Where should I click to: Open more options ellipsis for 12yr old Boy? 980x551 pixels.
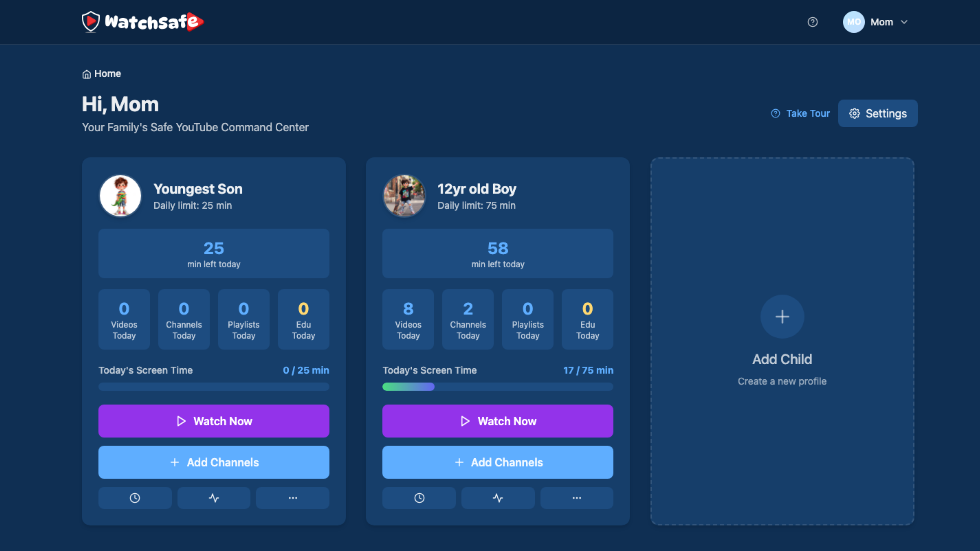pyautogui.click(x=577, y=498)
